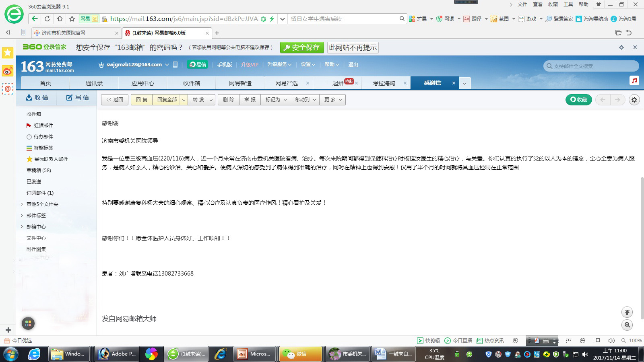This screenshot has height=362, width=644.
Task: Click the green 收藏 button
Action: click(x=578, y=100)
